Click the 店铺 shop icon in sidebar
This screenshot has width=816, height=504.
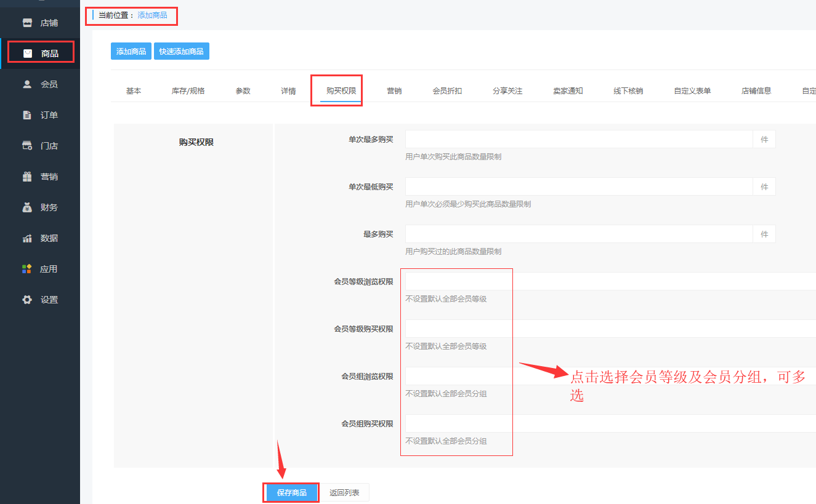click(x=27, y=23)
